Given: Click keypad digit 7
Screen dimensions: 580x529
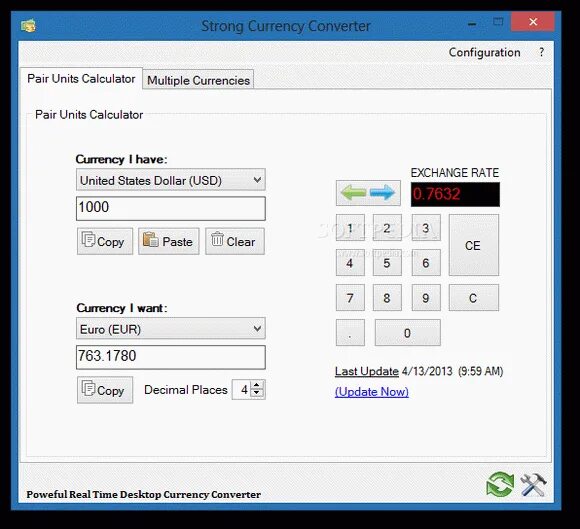Looking at the screenshot, I should (350, 297).
